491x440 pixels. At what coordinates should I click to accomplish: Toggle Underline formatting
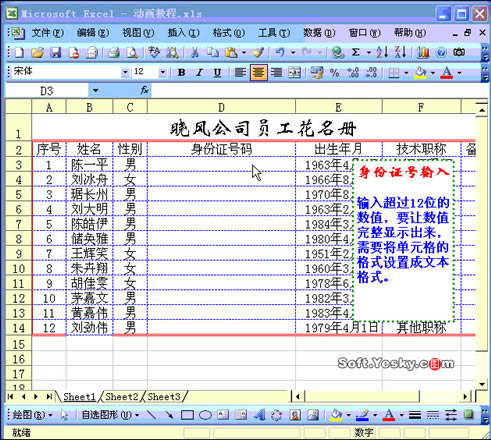(217, 72)
